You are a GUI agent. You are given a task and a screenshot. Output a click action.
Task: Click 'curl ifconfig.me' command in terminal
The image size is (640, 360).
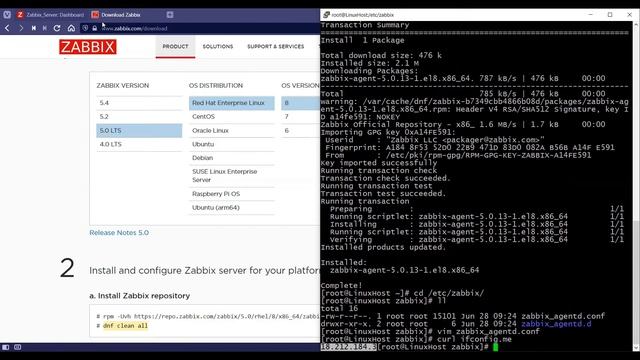pos(474,340)
